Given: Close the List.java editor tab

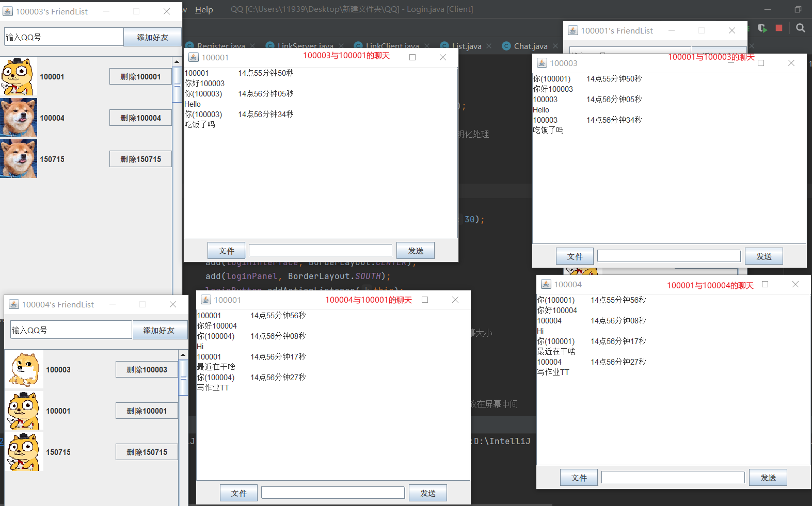Looking at the screenshot, I should pyautogui.click(x=489, y=46).
